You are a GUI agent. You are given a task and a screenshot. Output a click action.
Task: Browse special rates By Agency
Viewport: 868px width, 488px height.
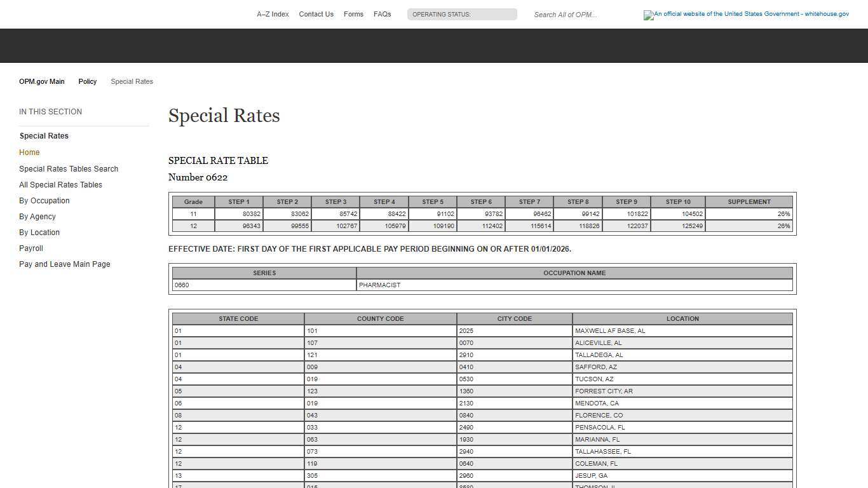pos(37,216)
